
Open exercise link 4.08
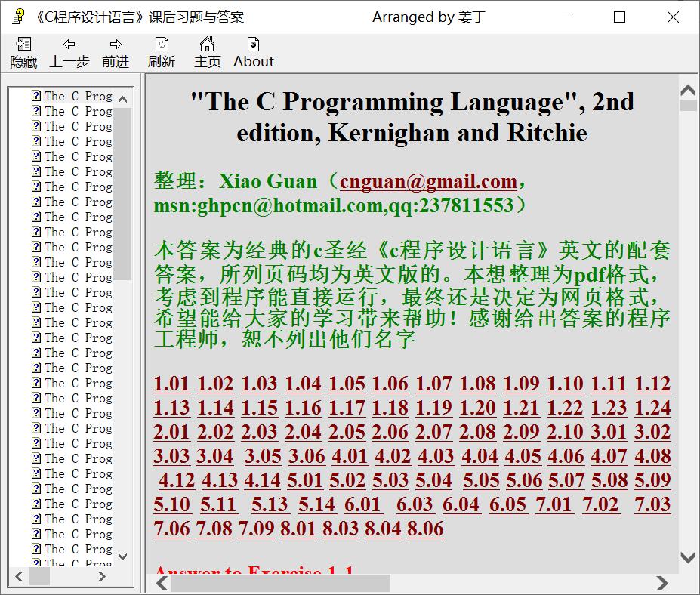(x=652, y=456)
